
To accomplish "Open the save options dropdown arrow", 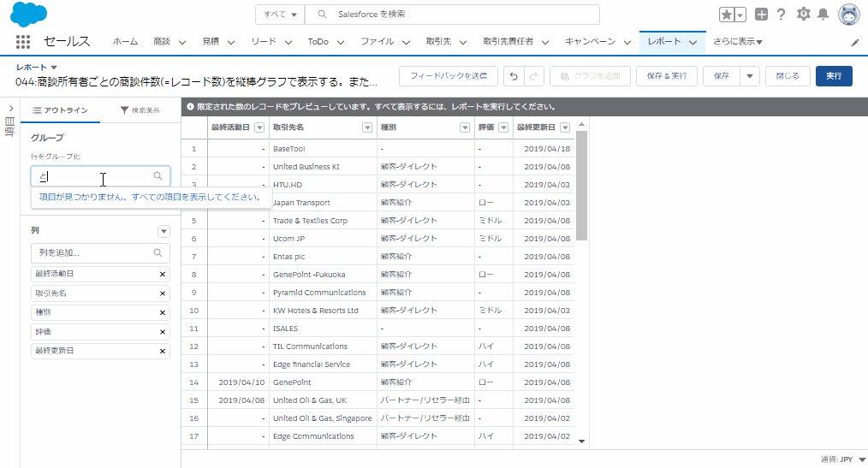I will pos(750,76).
